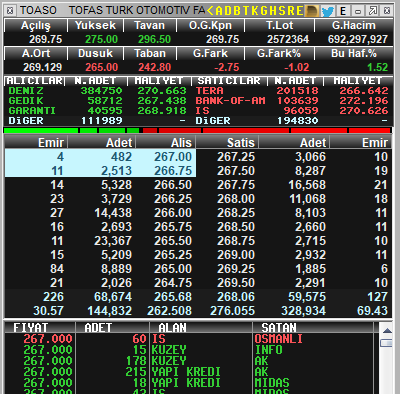Click ask price 267.50
This screenshot has height=394, width=400.
coord(236,171)
